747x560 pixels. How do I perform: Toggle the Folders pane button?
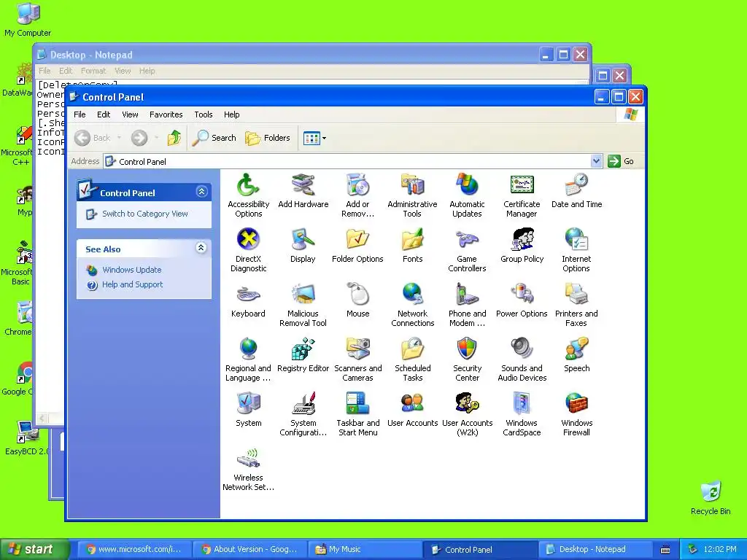(x=268, y=138)
